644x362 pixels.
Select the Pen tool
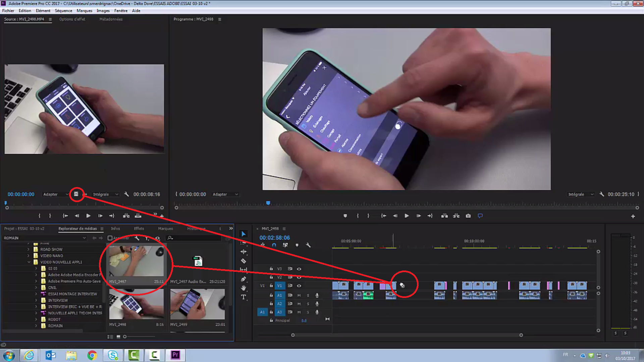[244, 279]
